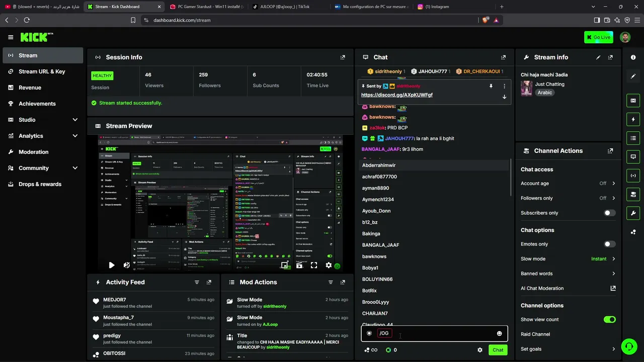Reload the page in browser toolbar
The image size is (644, 362).
(x=27, y=20)
